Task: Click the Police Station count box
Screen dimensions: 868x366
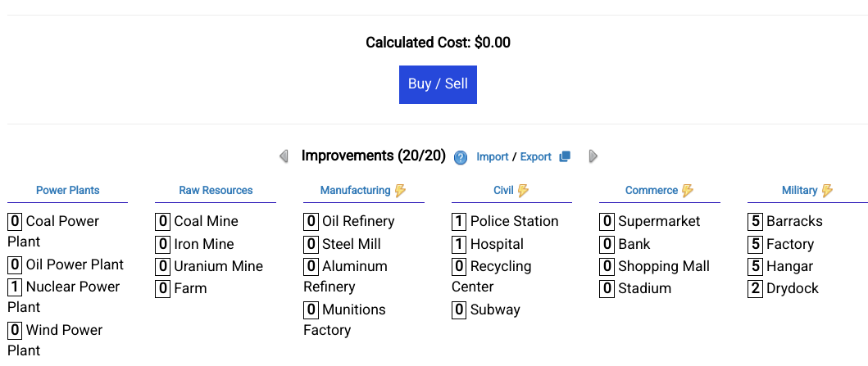Action: click(x=459, y=222)
